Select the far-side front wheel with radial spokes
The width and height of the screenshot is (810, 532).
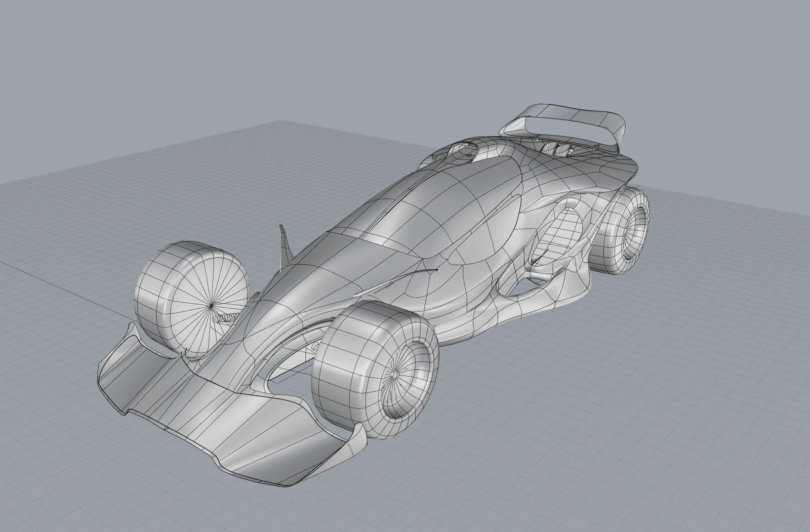tap(192, 299)
